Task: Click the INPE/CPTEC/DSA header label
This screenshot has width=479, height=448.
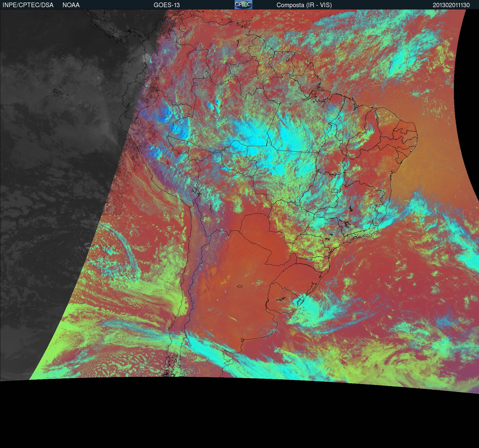Action: click(x=28, y=5)
